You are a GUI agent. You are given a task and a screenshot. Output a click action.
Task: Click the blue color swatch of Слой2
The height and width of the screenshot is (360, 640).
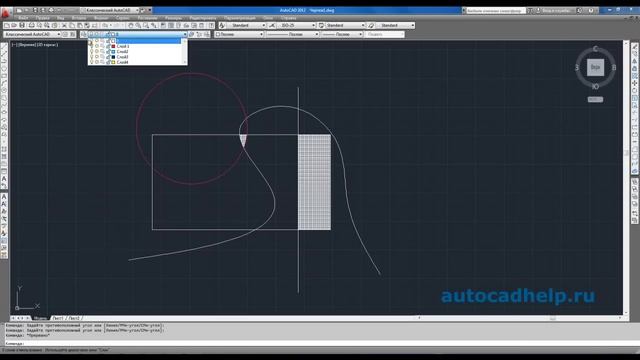click(113, 51)
